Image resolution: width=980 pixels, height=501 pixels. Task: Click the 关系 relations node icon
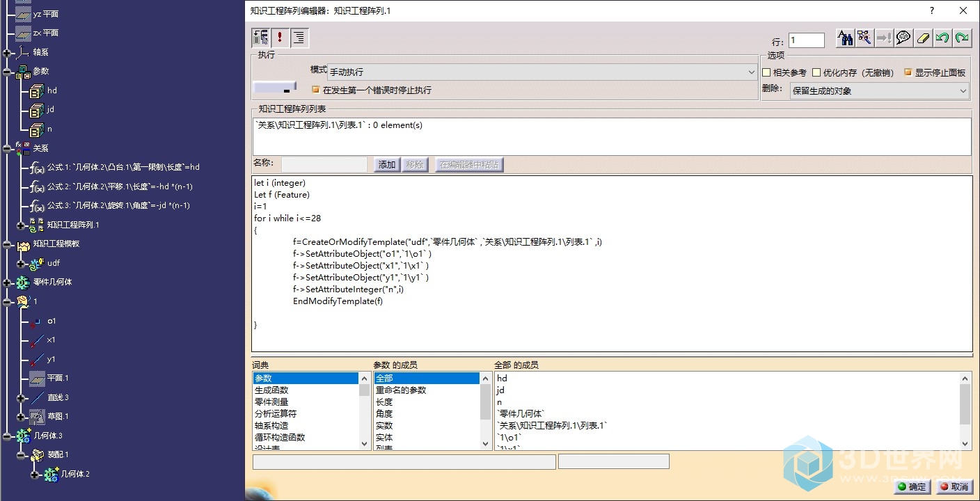click(22, 148)
